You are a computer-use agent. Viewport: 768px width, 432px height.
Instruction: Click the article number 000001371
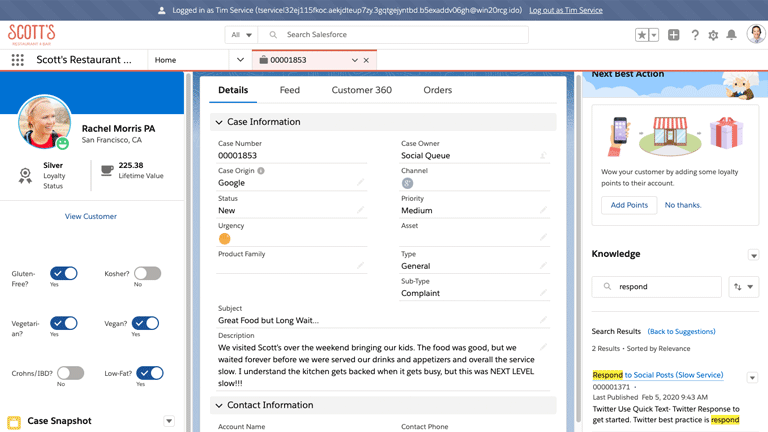click(x=611, y=387)
